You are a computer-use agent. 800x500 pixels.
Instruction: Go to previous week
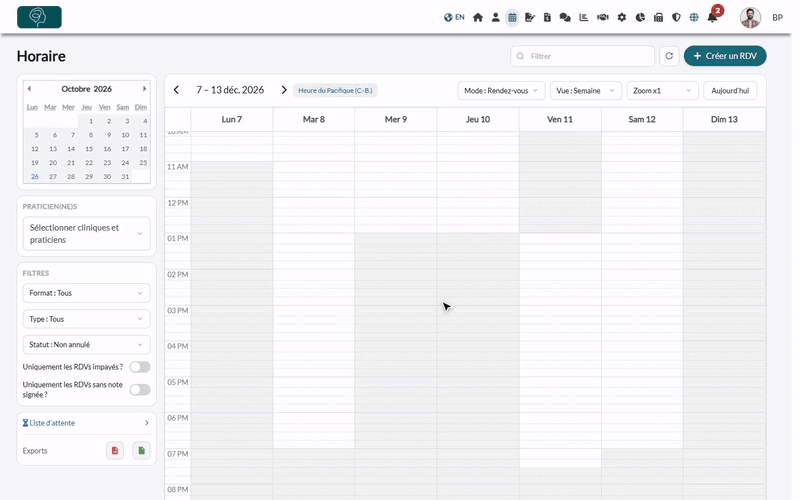point(177,90)
